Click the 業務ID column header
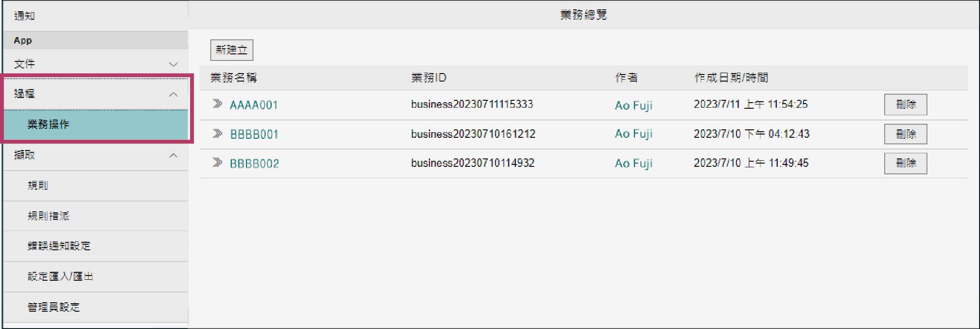The width and height of the screenshot is (980, 329). click(429, 78)
